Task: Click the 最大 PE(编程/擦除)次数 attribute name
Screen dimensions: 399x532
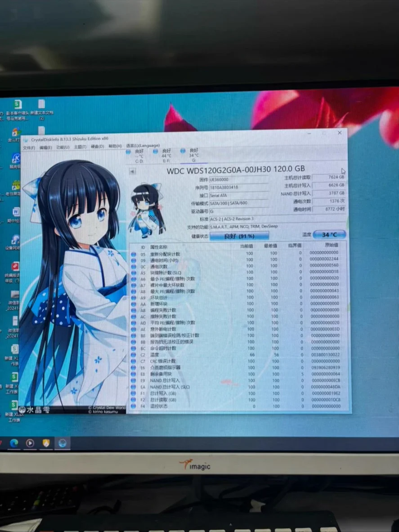Action: point(173,291)
